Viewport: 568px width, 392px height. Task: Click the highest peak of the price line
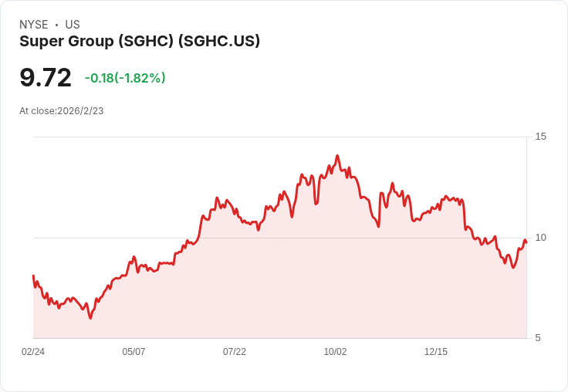click(337, 156)
